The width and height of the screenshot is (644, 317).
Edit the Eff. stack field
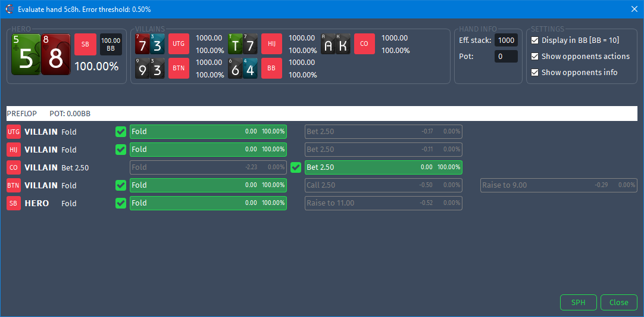(x=506, y=41)
